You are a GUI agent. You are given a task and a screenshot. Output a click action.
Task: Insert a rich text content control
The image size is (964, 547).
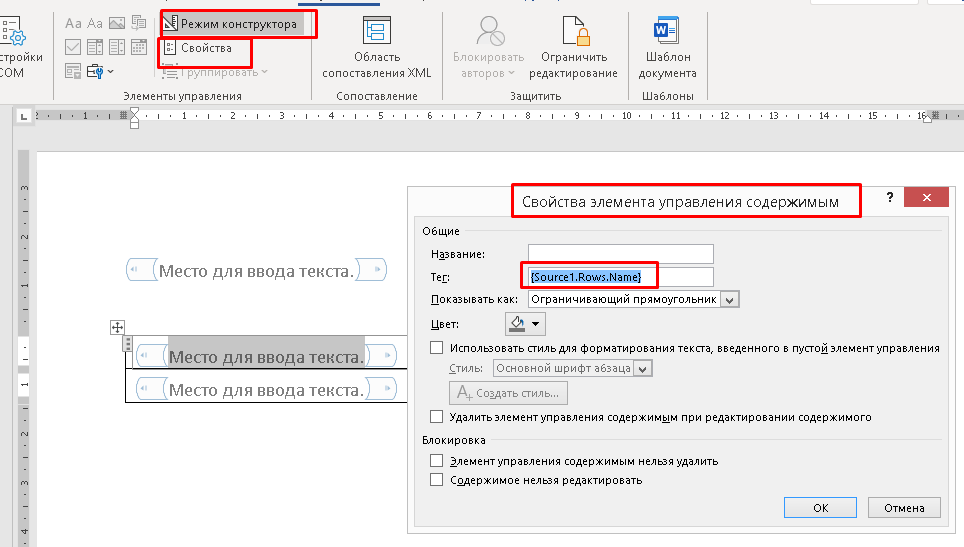pyautogui.click(x=74, y=23)
